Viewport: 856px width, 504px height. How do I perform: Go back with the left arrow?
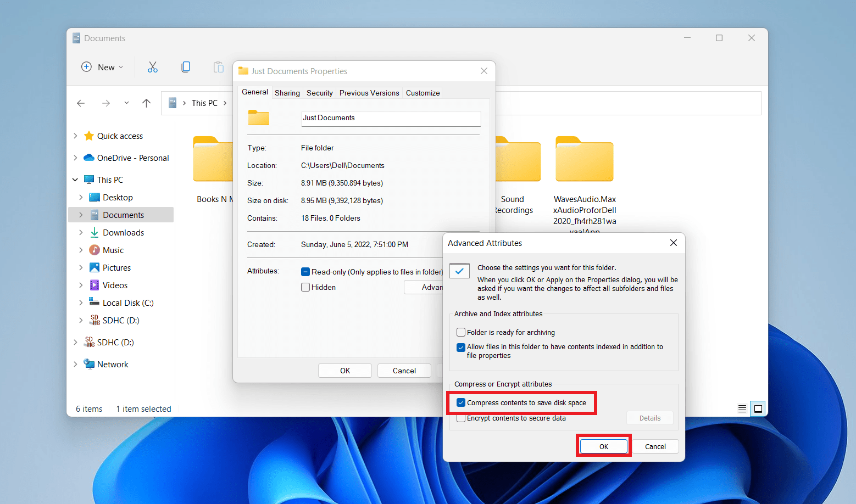[81, 103]
